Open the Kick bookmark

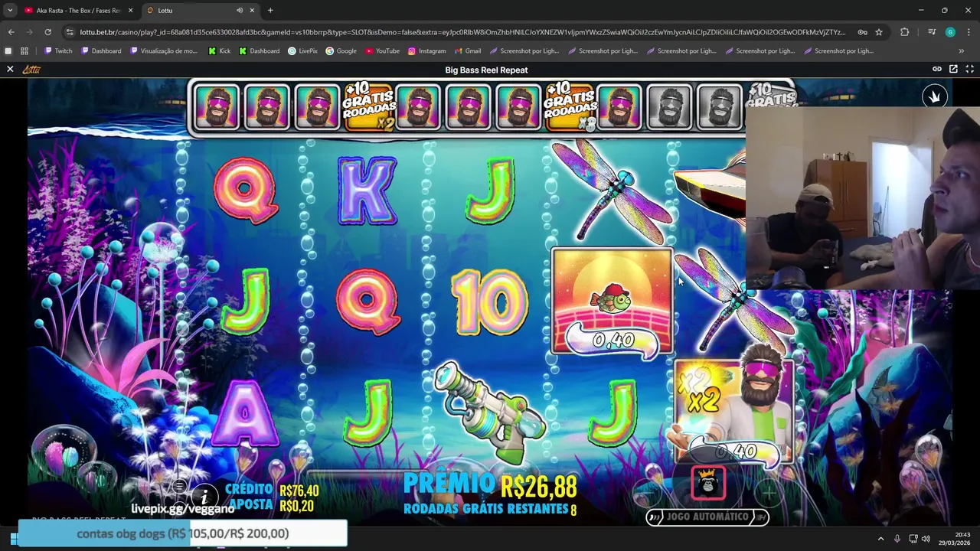click(x=219, y=51)
